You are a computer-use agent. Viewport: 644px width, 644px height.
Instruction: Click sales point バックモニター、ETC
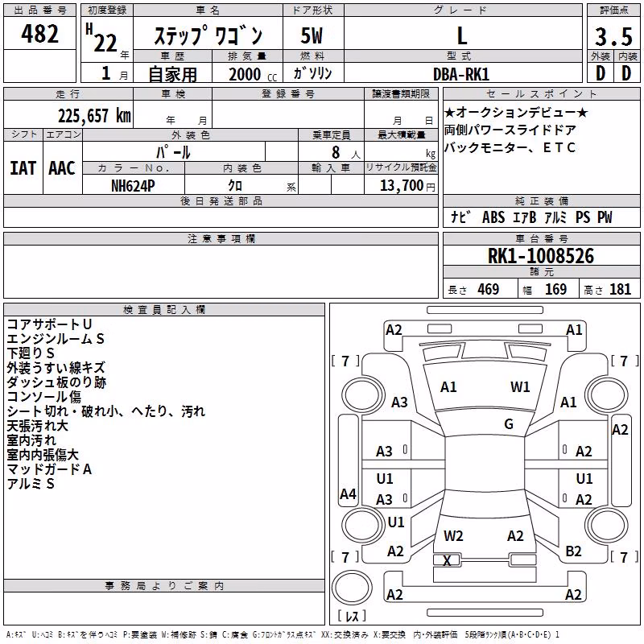click(x=510, y=147)
